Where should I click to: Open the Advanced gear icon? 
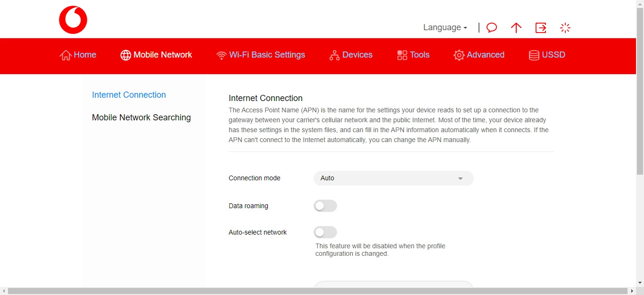[x=458, y=55]
